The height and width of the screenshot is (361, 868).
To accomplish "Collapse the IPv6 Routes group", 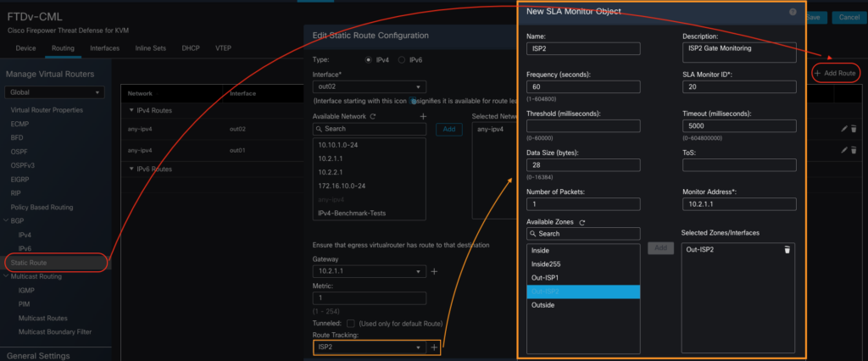I will (x=131, y=169).
